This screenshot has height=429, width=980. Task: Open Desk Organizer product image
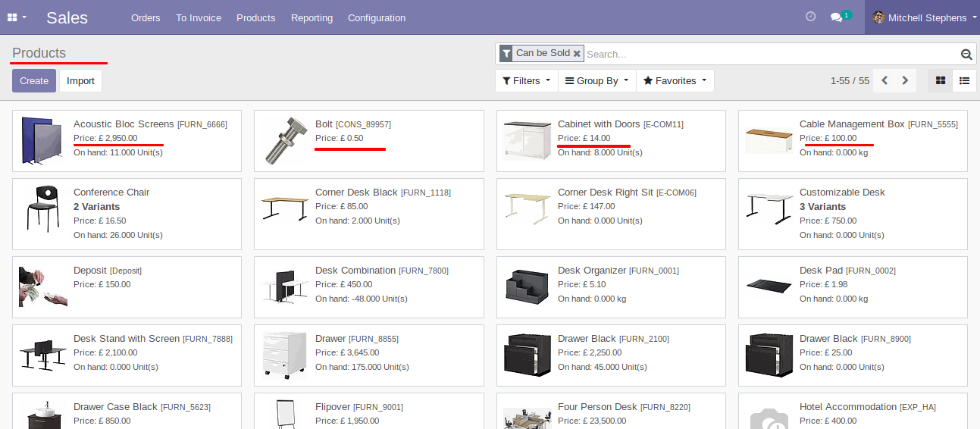(x=528, y=287)
